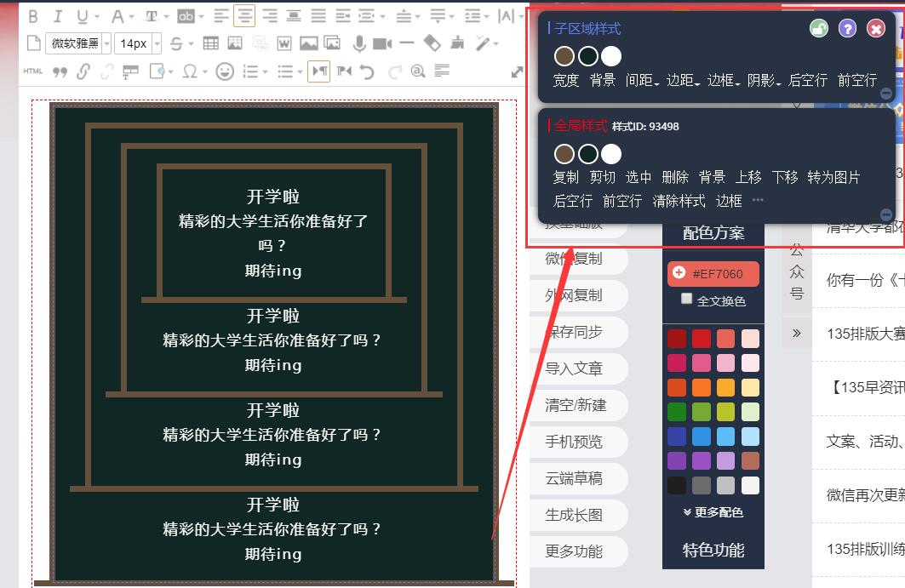The height and width of the screenshot is (588, 905).
Task: Switch to HTML source mode
Action: [x=33, y=71]
